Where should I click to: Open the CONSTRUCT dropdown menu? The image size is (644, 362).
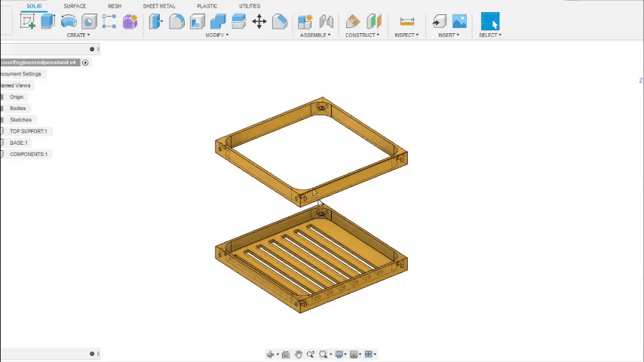coord(362,35)
